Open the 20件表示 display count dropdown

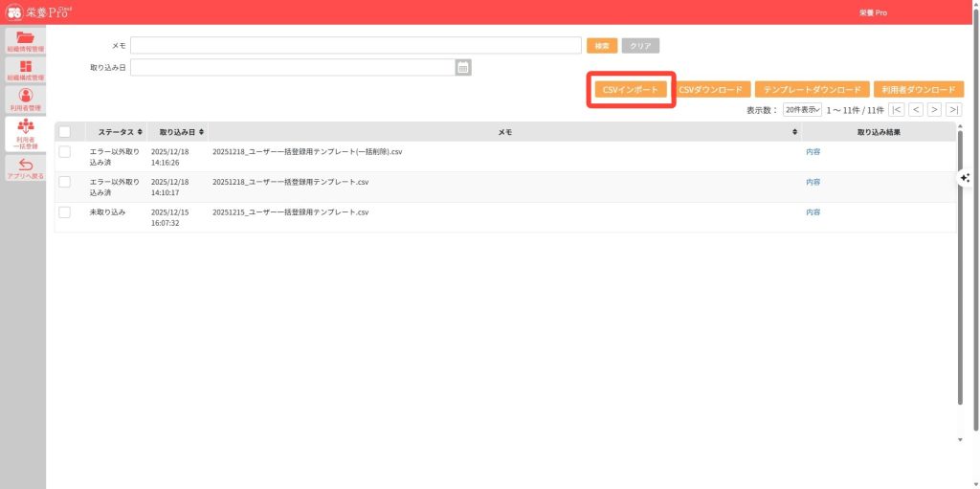[802, 110]
